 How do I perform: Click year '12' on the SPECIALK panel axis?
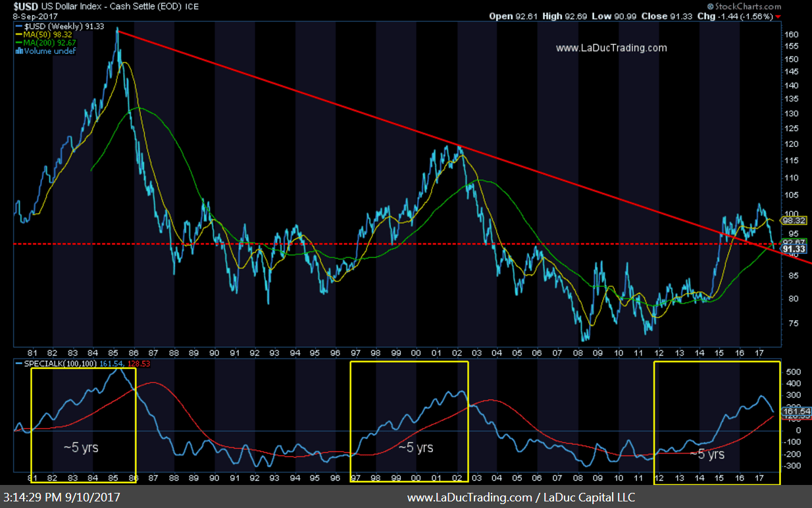click(x=659, y=478)
